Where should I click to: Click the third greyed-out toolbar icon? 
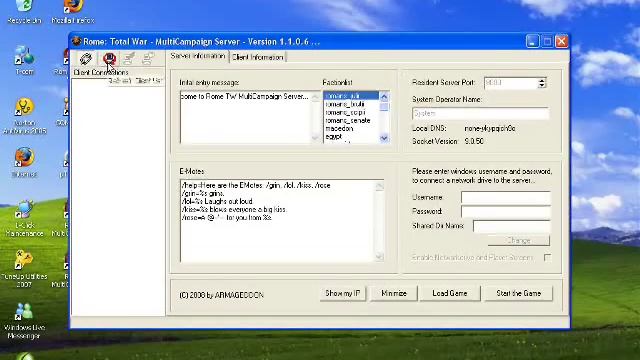pyautogui.click(x=129, y=59)
